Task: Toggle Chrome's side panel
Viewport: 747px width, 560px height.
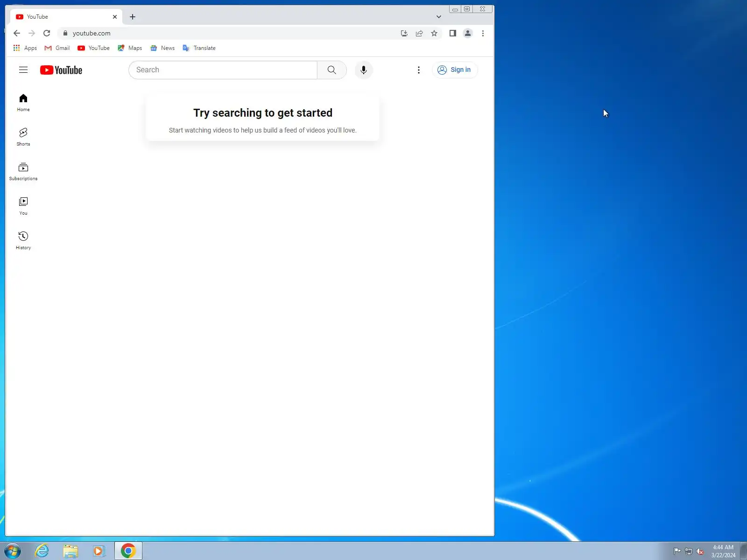Action: 452,33
